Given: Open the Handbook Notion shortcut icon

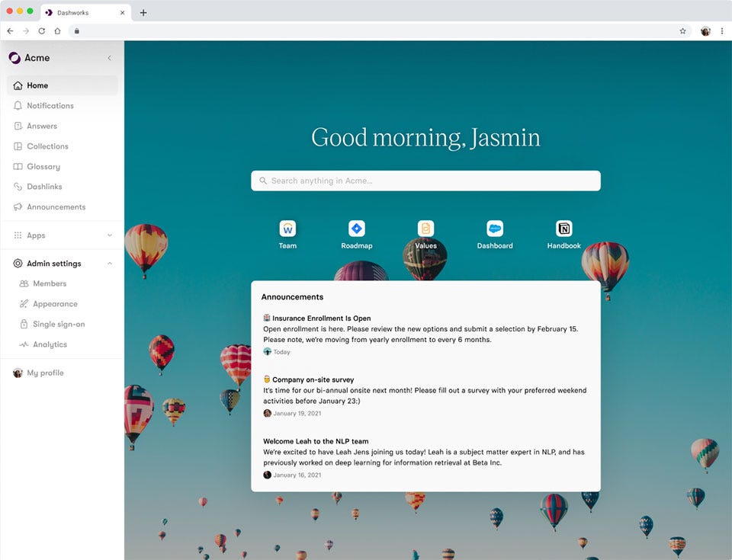Looking at the screenshot, I should 564,229.
